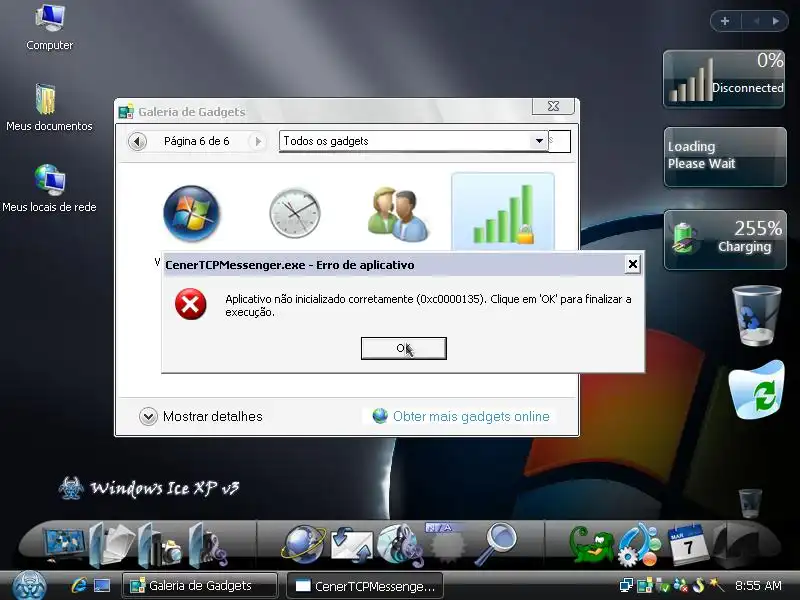This screenshot has height=600, width=800.
Task: Open the pictures camera folder in the dock
Action: (160, 545)
